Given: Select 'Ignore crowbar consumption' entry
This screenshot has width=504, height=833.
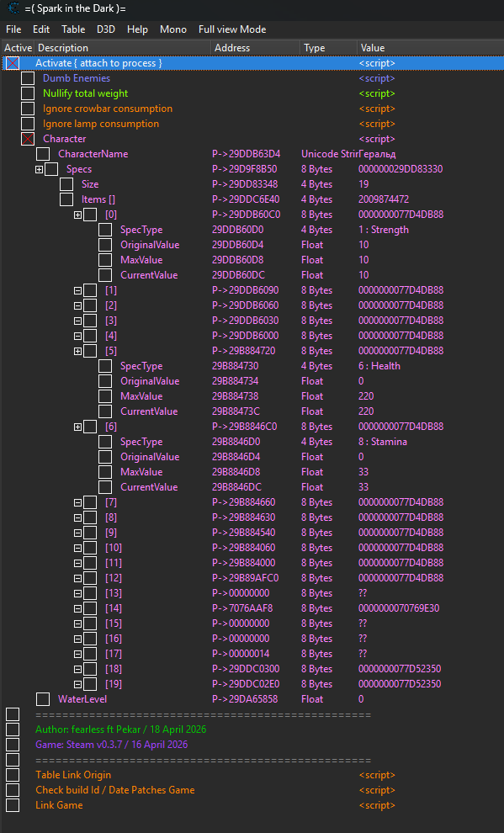Looking at the screenshot, I should [x=108, y=109].
